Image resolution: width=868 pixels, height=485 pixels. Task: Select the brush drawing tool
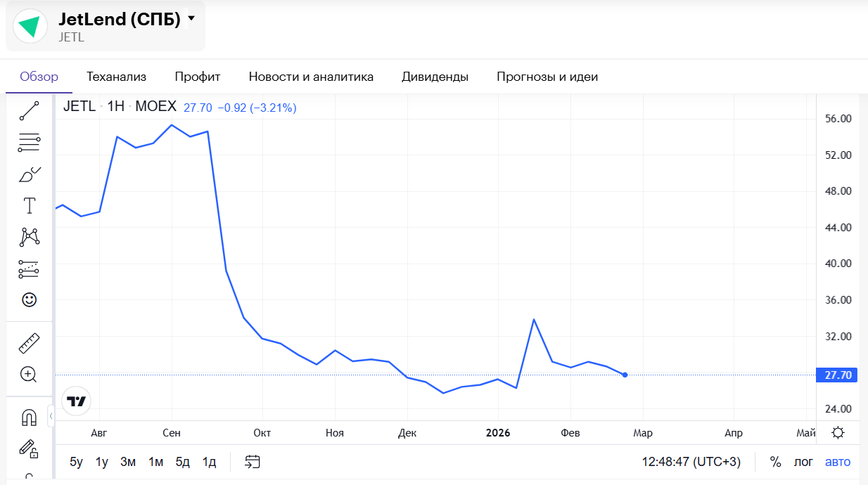click(x=29, y=174)
